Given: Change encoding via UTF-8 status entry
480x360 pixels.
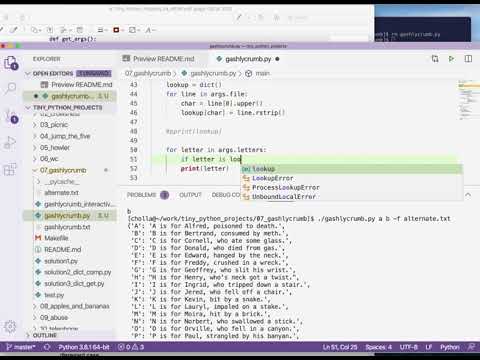Looking at the screenshot, I should tap(409, 347).
